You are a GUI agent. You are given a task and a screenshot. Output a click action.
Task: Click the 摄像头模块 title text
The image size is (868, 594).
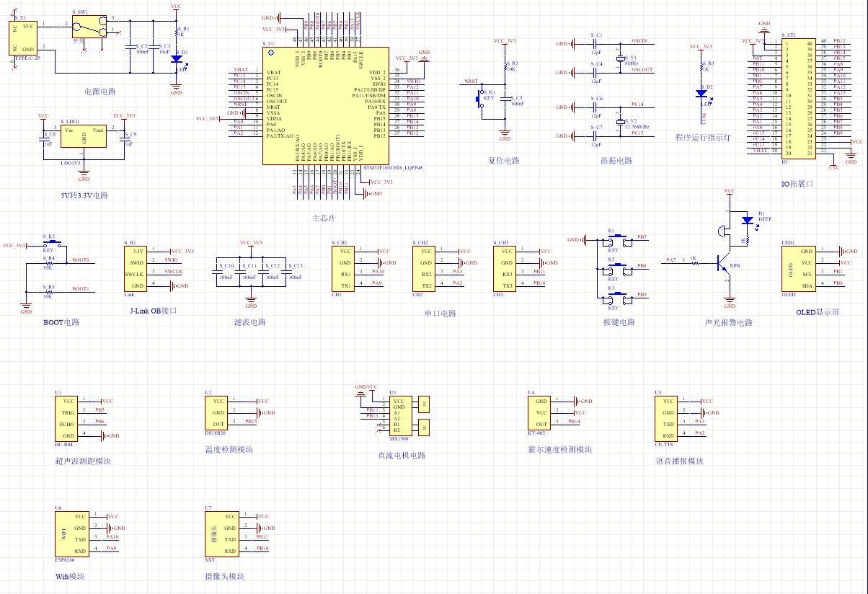(224, 577)
